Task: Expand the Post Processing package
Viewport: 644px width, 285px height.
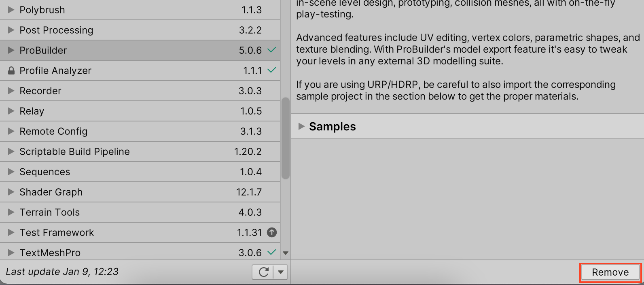Action: (x=11, y=30)
